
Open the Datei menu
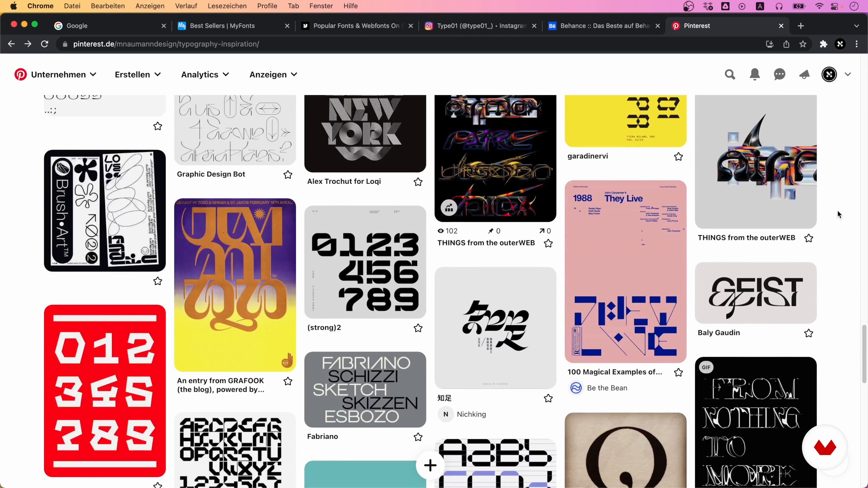72,6
